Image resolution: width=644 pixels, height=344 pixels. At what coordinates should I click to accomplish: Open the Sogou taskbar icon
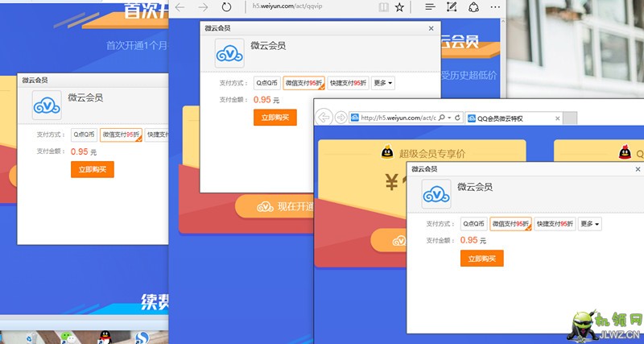click(142, 338)
